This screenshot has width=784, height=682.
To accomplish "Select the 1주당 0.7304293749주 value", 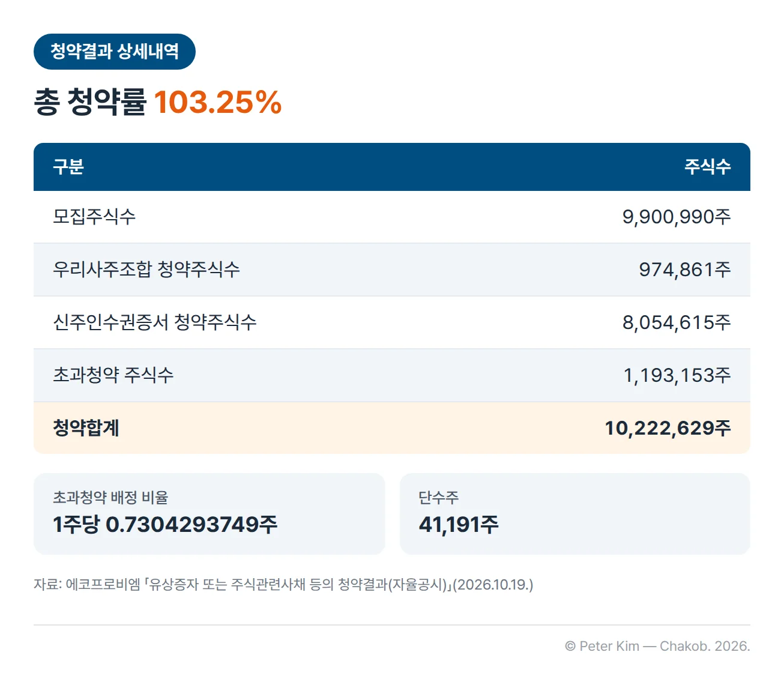I will tap(165, 525).
